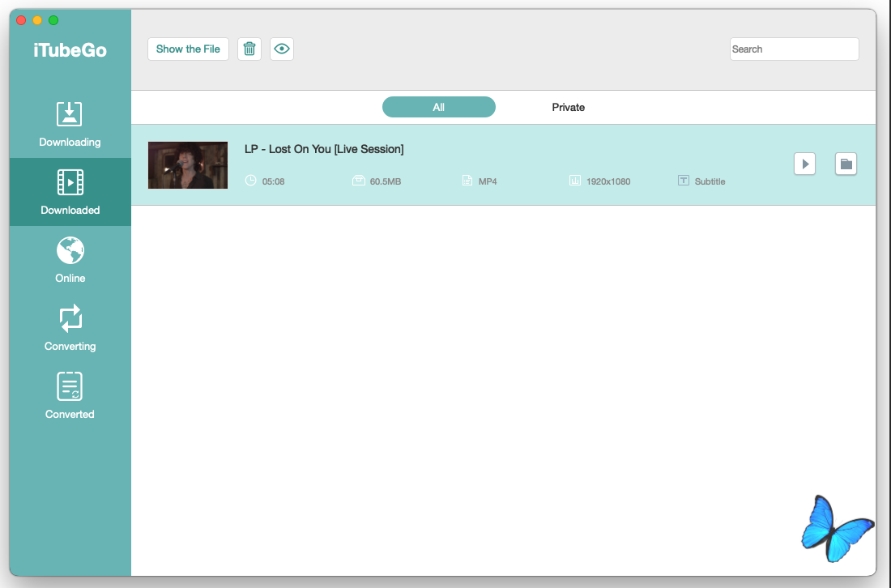Viewport: 891px width, 588px height.
Task: Play the LP - Lost On You video
Action: coord(804,164)
